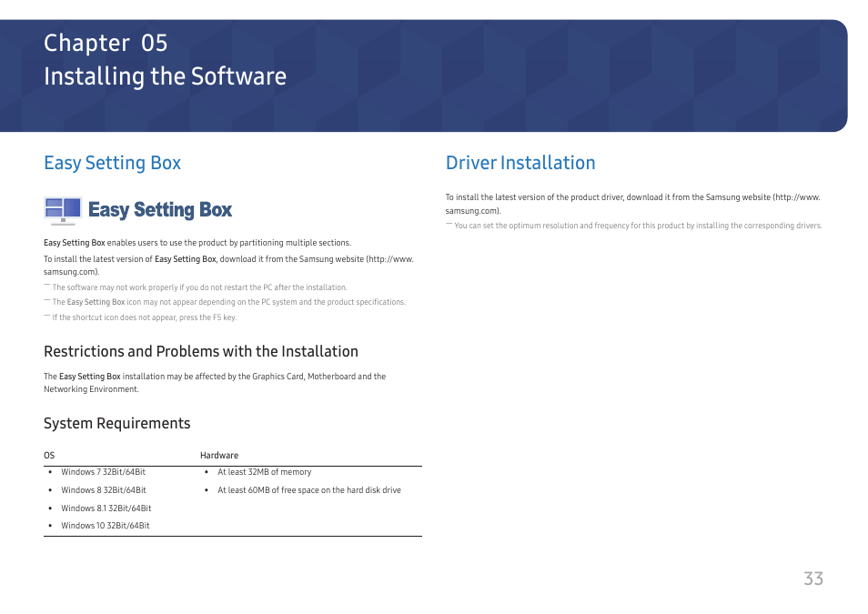Click note about restarting the PC after installation
This screenshot has width=868, height=614.
pos(199,287)
